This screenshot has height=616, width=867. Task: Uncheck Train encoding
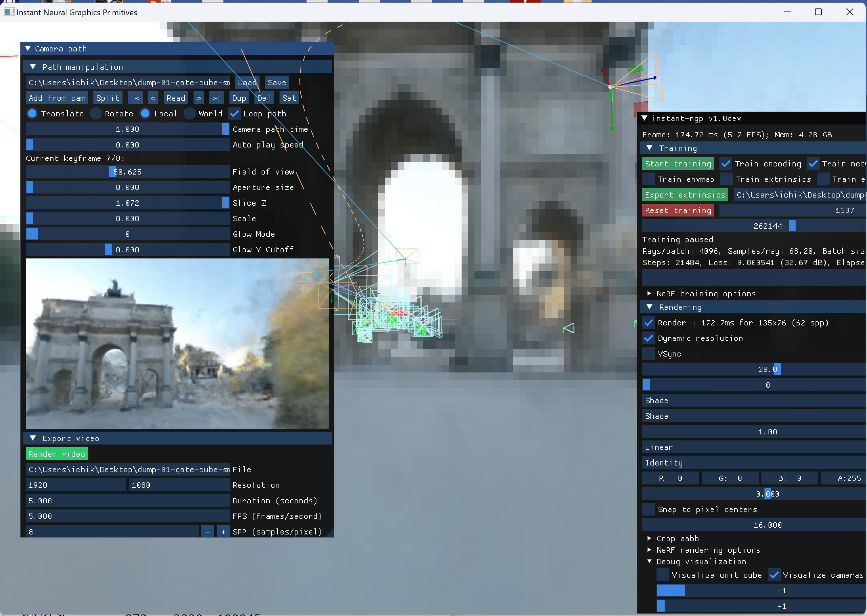point(726,164)
